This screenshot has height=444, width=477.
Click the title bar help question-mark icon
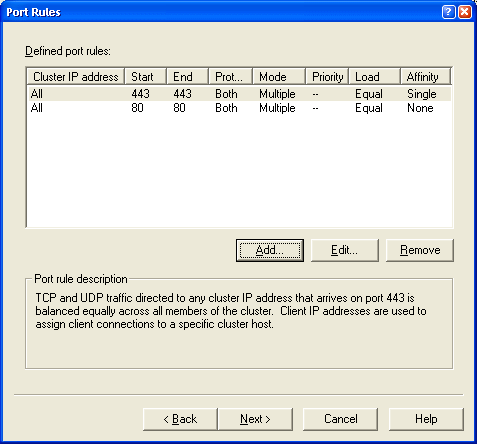[x=448, y=12]
